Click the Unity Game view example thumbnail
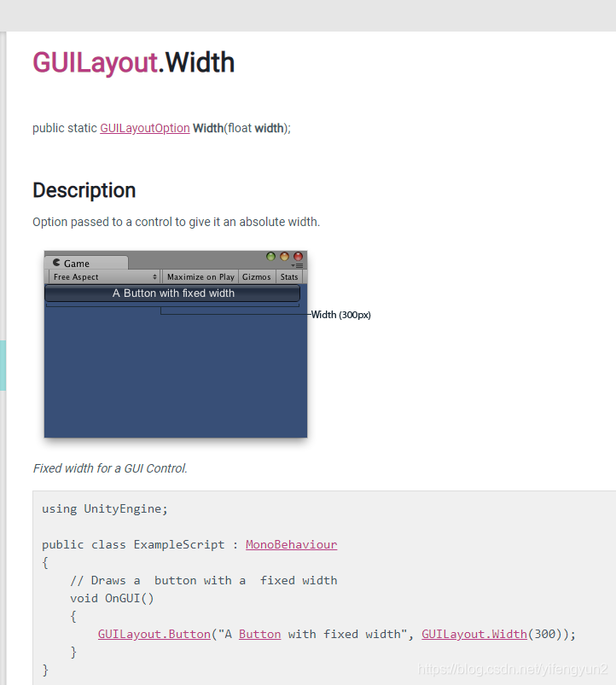This screenshot has height=685, width=616. coord(176,345)
